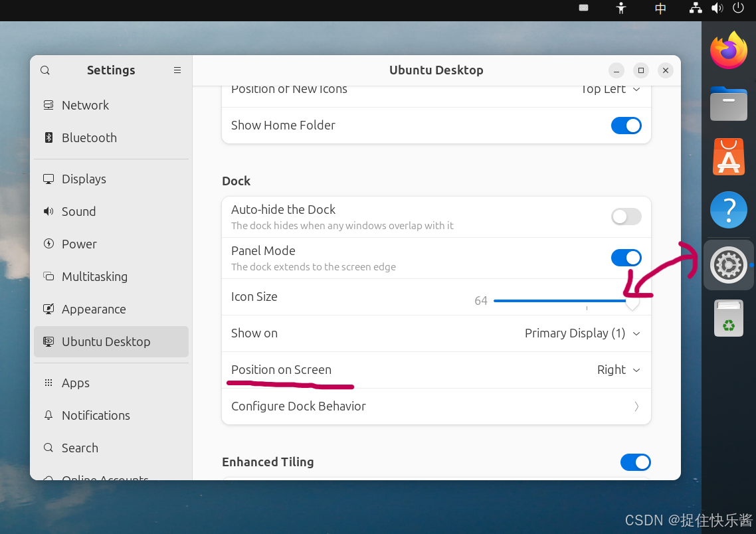Select Sound in the sidebar
This screenshot has height=534, width=756.
point(111,212)
